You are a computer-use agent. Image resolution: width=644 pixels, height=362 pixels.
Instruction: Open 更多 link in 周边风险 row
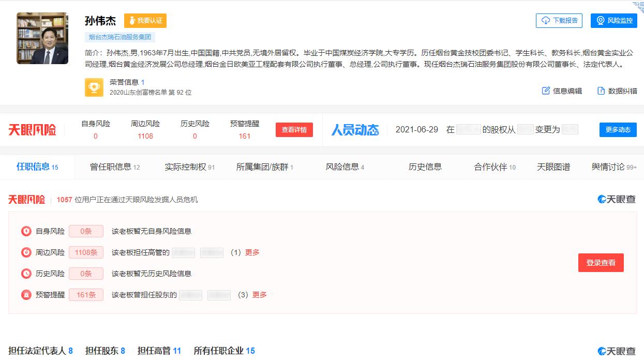click(x=252, y=252)
